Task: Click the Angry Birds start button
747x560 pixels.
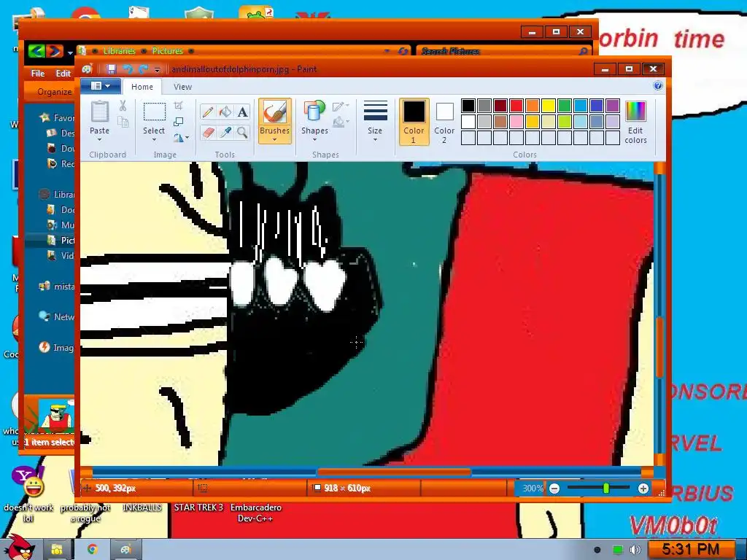Action: tap(20, 547)
